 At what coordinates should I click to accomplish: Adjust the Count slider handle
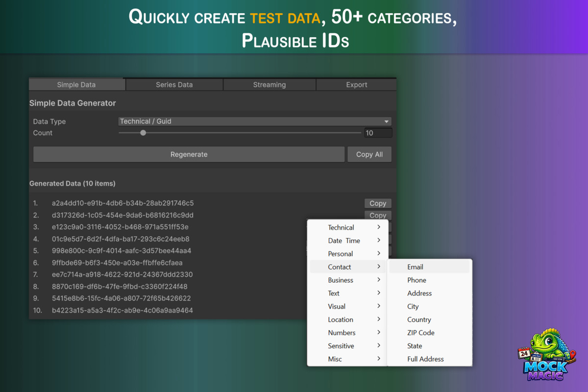coord(143,133)
